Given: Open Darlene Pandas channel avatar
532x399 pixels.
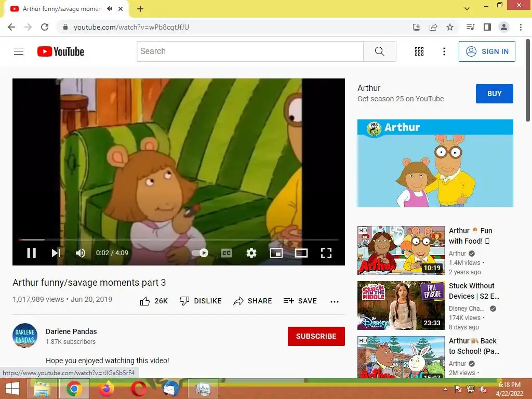Looking at the screenshot, I should [25, 336].
